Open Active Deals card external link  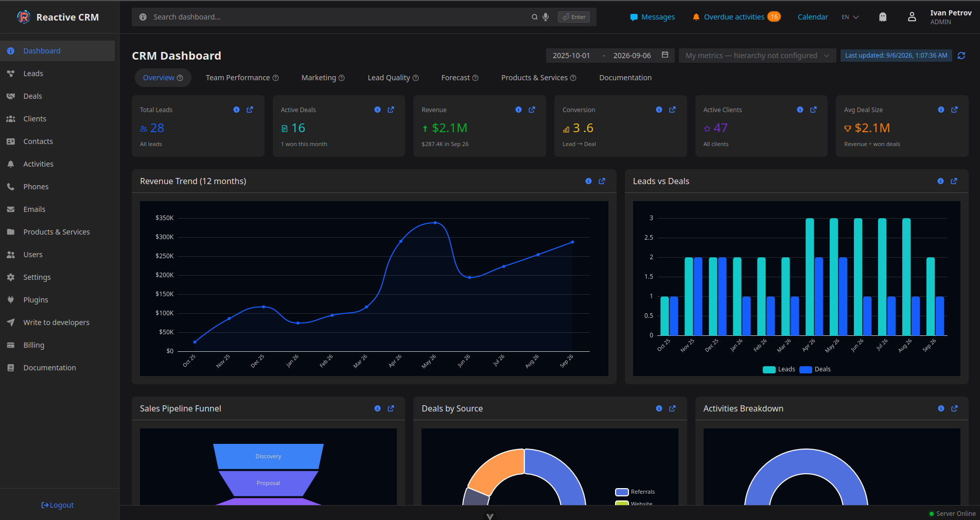(391, 110)
